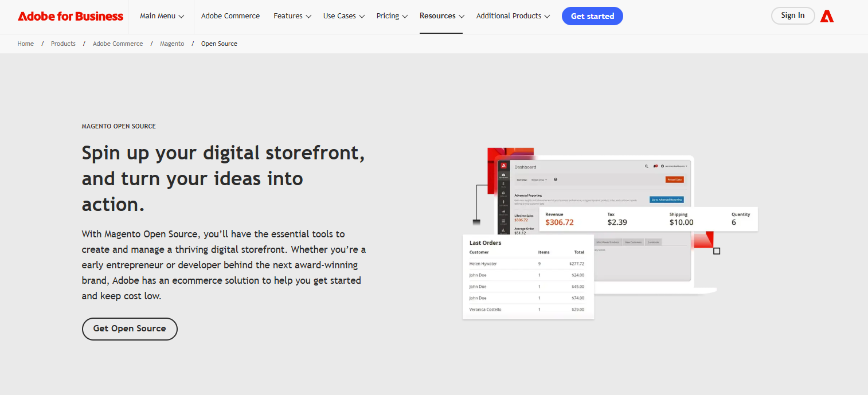Click the Adobe for Business logo
The width and height of the screenshot is (868, 395).
[x=71, y=16]
